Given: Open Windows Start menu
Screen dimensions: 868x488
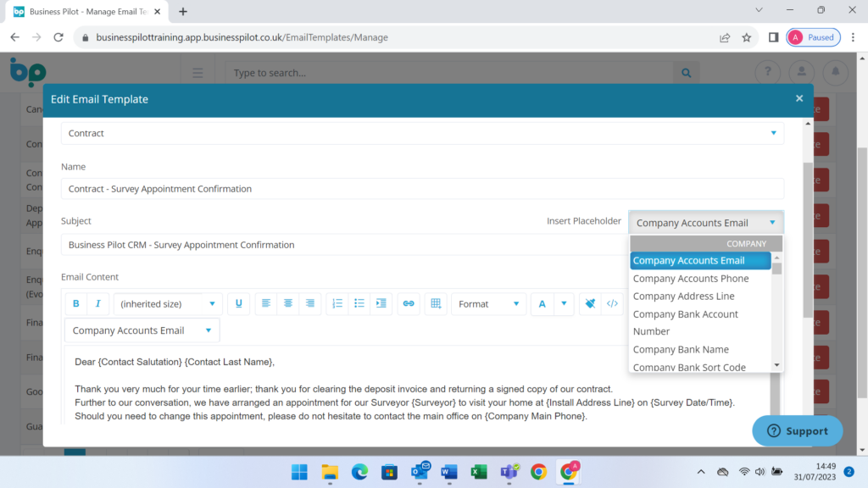Looking at the screenshot, I should click(299, 472).
